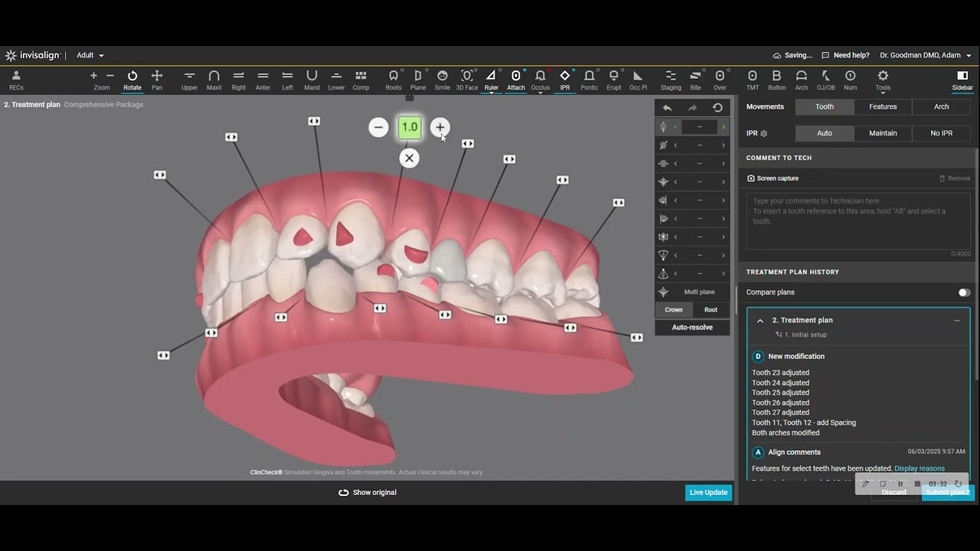The height and width of the screenshot is (551, 980).
Task: Open the Comp composite view
Action: (361, 80)
